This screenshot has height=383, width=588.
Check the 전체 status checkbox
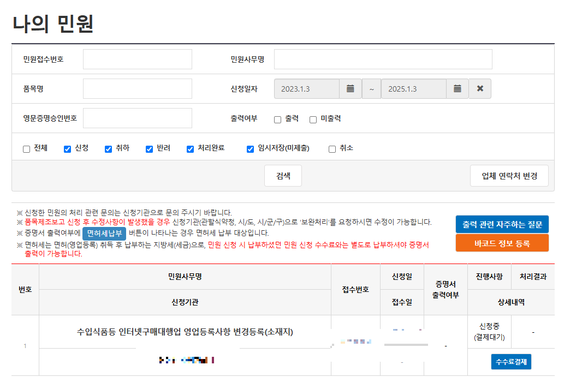point(26,149)
